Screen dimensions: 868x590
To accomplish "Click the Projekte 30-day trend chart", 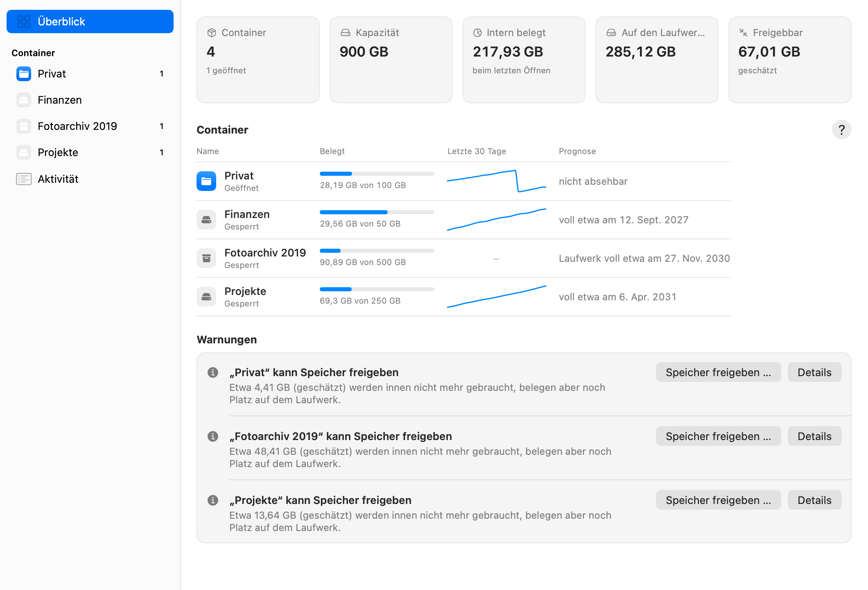I will click(x=496, y=297).
